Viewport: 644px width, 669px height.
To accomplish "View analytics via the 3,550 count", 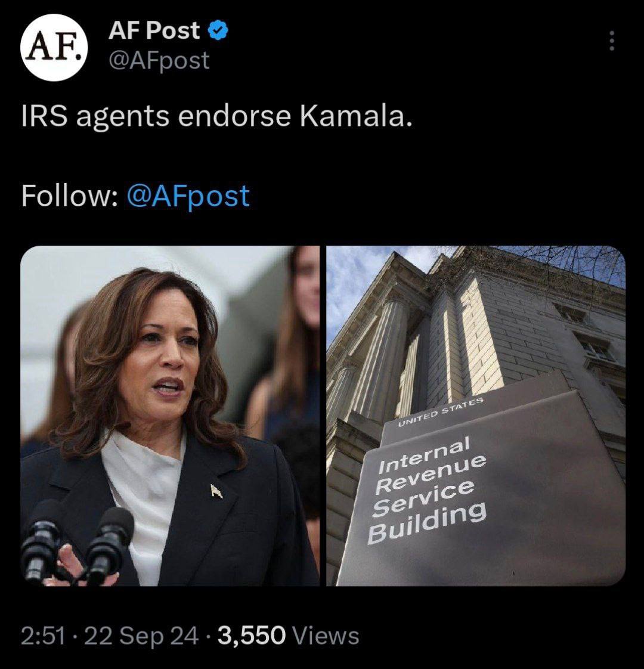I will (x=252, y=635).
